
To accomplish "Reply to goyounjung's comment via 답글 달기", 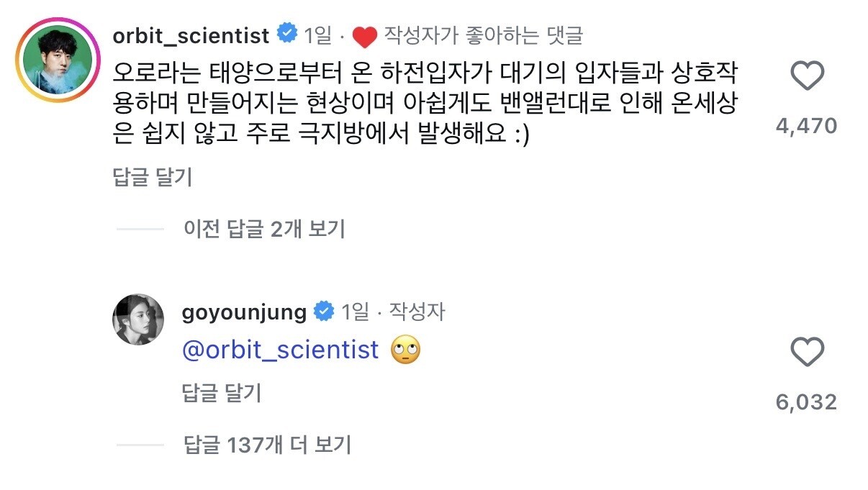I will click(x=222, y=393).
